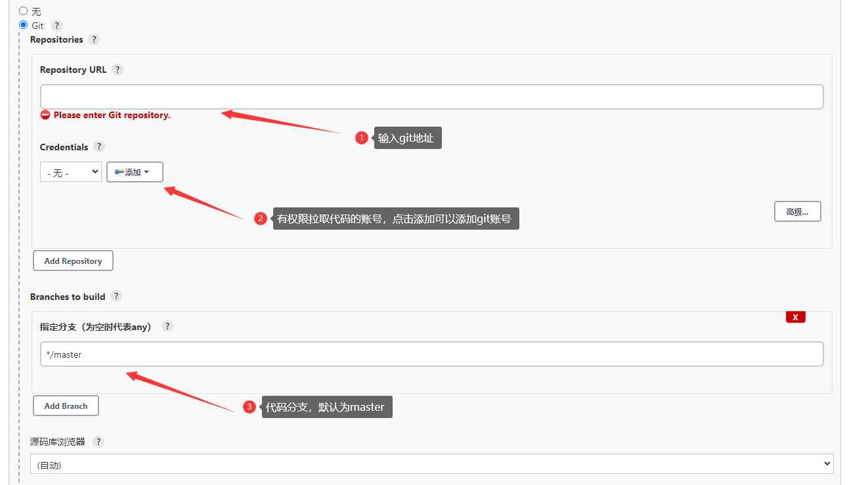Delete branch with red X button
Image resolution: width=868 pixels, height=485 pixels.
[795, 317]
